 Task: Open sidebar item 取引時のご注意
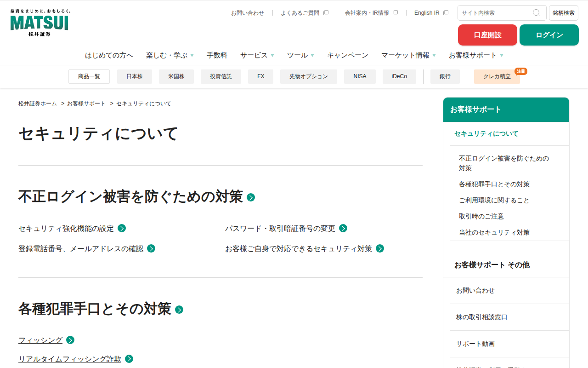pyautogui.click(x=481, y=216)
